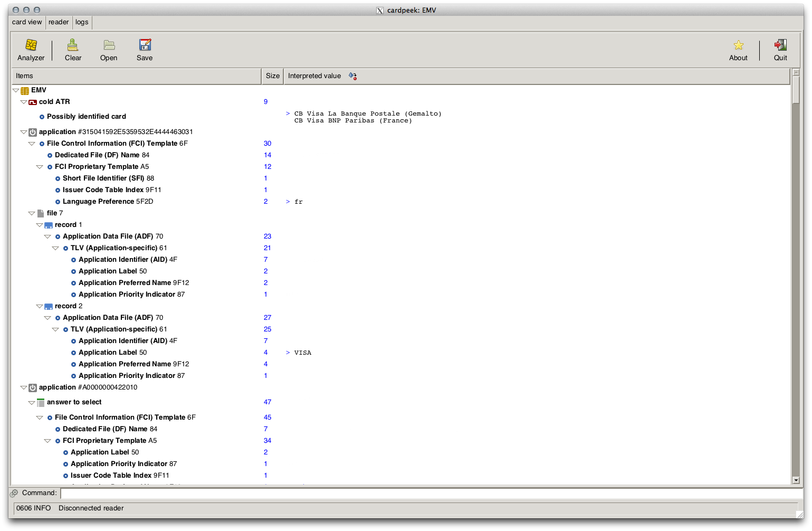Collapse the EMV root node
Viewport: 812px width, 531px height.
coord(16,90)
